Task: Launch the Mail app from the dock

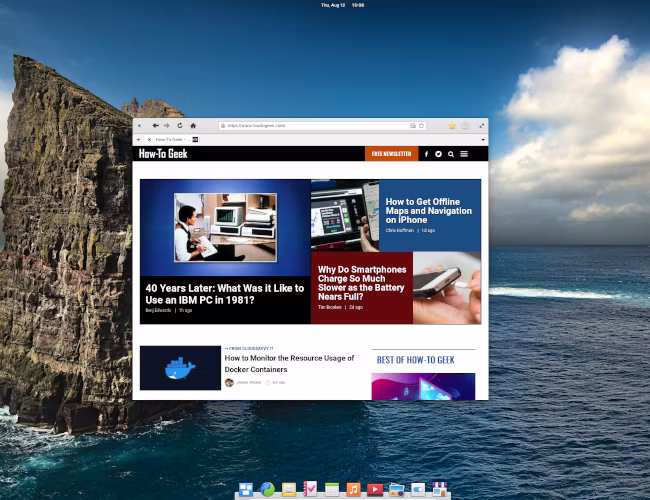Action: tap(289, 490)
